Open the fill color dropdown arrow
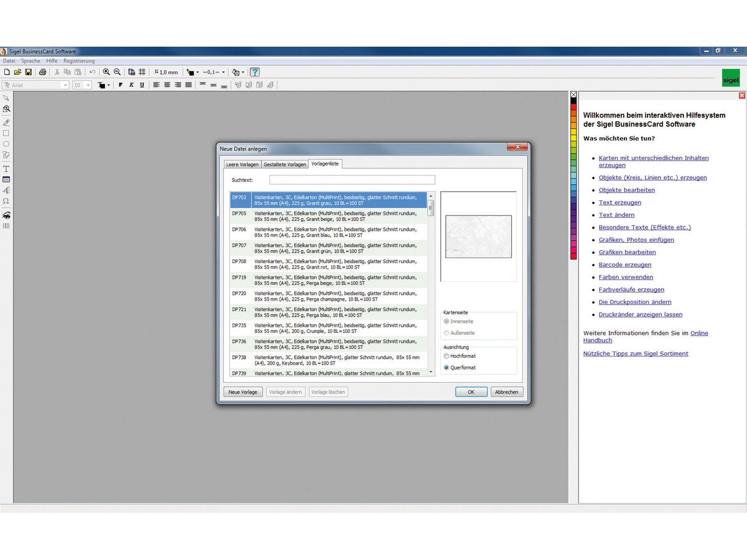Viewport: 747px width, 560px height. [198, 72]
